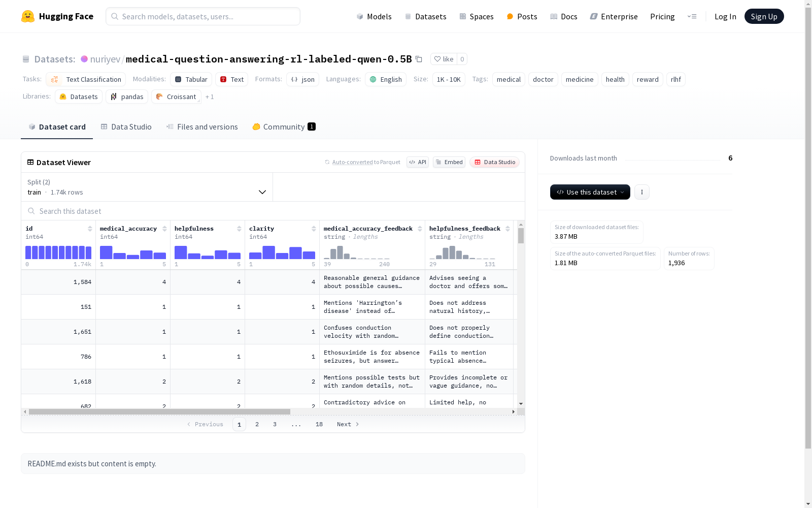Click the like count number
The height and width of the screenshot is (508, 812).
pos(462,59)
